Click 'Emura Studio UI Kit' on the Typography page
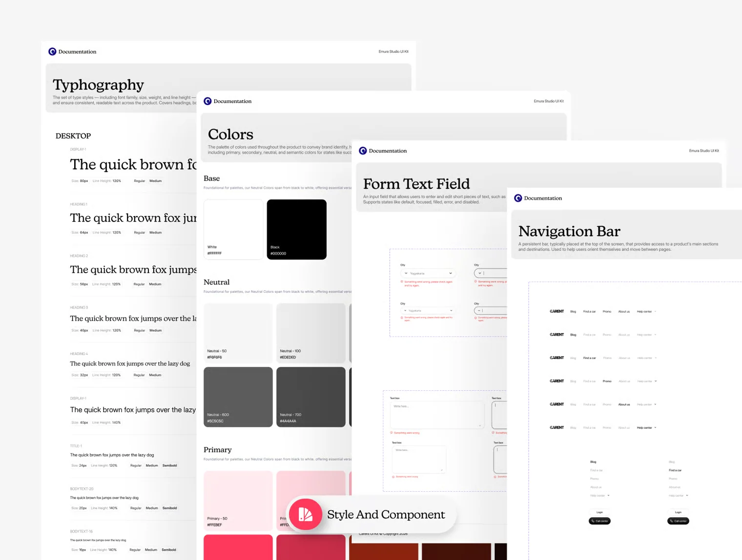The image size is (742, 560). [x=393, y=52]
